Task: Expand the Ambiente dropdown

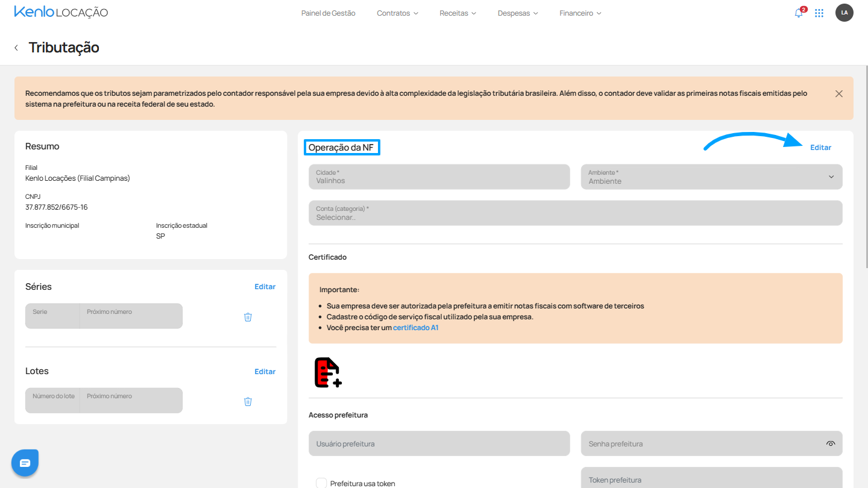Action: [x=711, y=177]
